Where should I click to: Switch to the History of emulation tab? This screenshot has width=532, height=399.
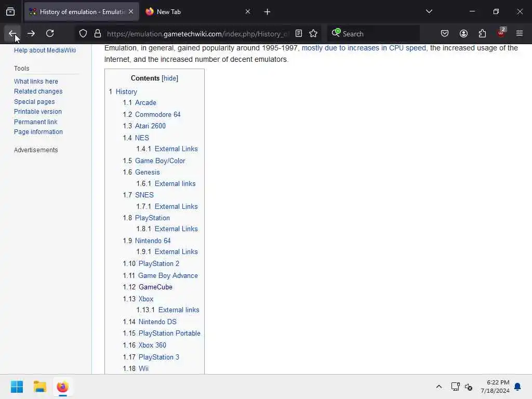coord(82,12)
